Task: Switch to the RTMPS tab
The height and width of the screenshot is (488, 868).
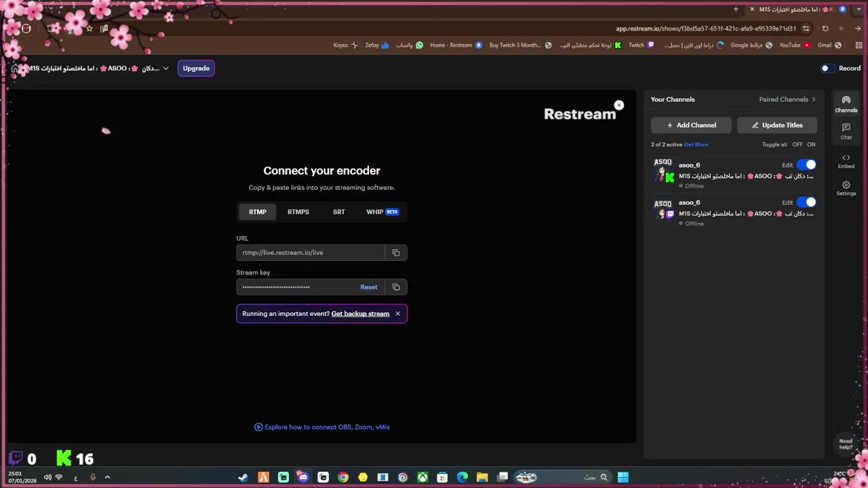Action: click(298, 212)
